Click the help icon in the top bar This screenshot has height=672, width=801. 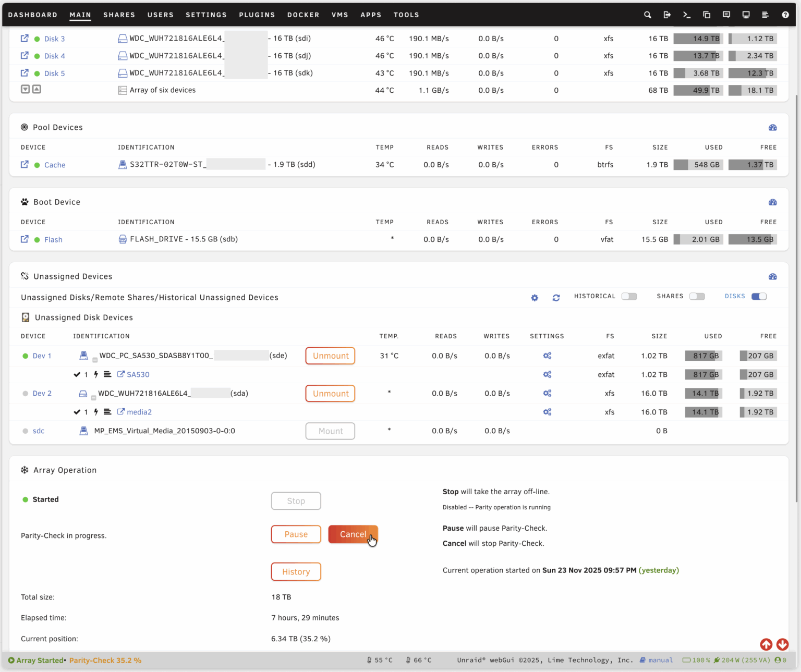(x=785, y=15)
